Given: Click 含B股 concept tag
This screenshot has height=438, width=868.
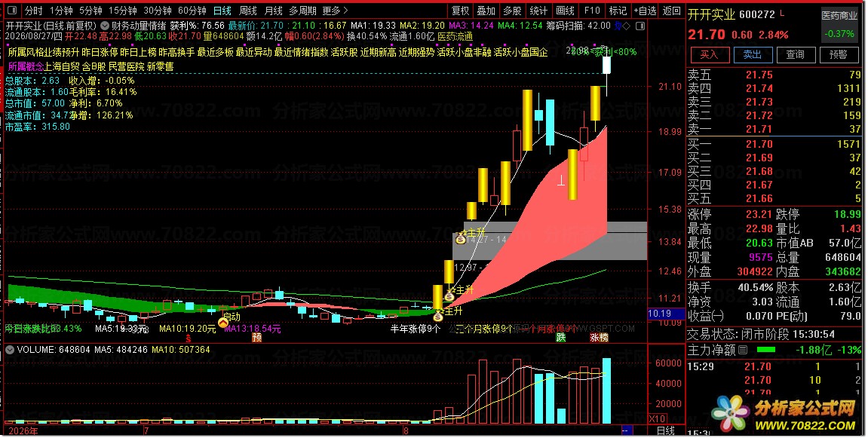Looking at the screenshot, I should (x=94, y=66).
